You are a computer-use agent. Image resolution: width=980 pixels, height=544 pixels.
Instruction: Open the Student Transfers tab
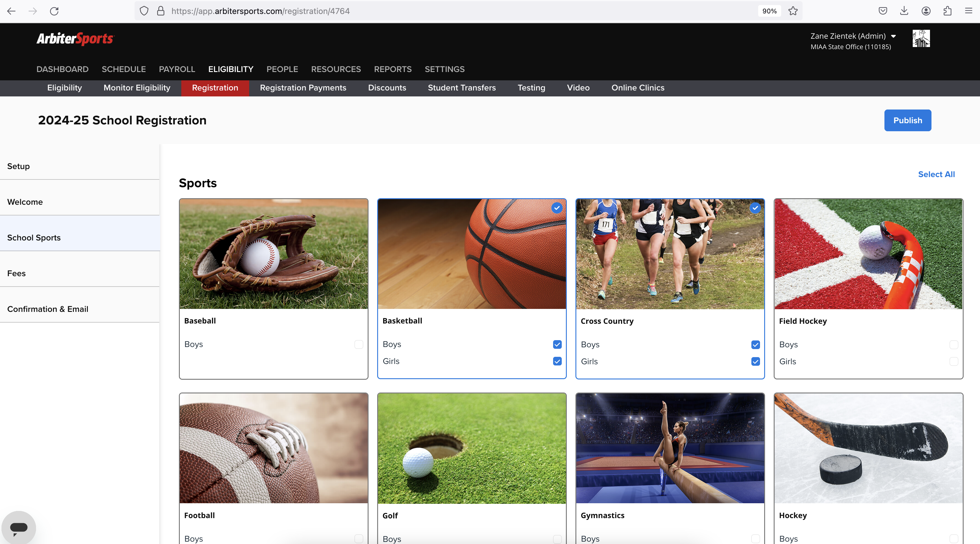[461, 88]
